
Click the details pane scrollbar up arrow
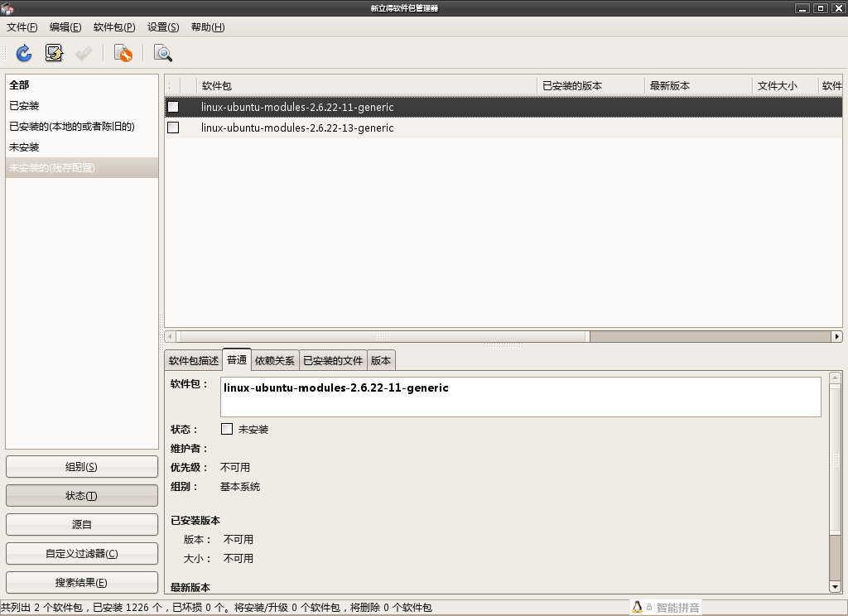[835, 378]
